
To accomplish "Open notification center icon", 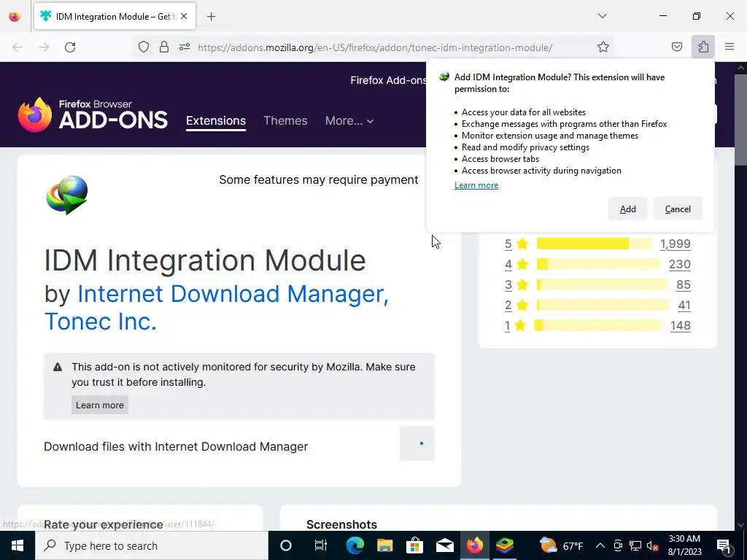I will [x=724, y=545].
